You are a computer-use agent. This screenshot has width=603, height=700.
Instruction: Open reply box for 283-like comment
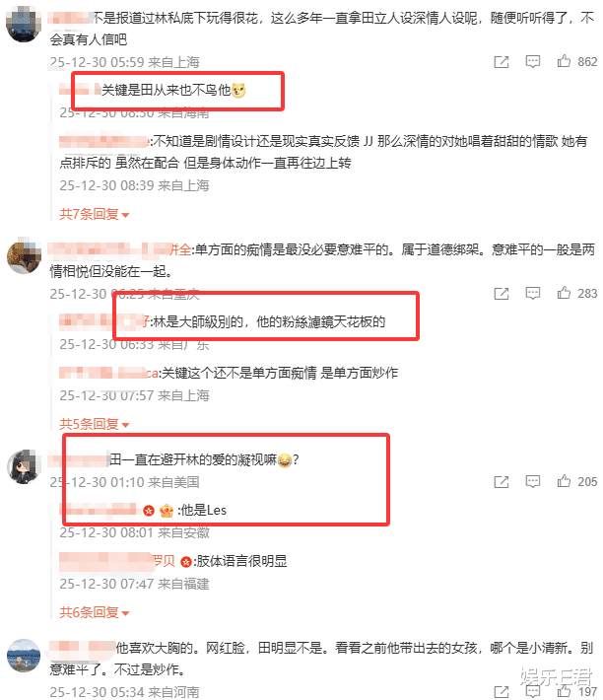pos(532,293)
